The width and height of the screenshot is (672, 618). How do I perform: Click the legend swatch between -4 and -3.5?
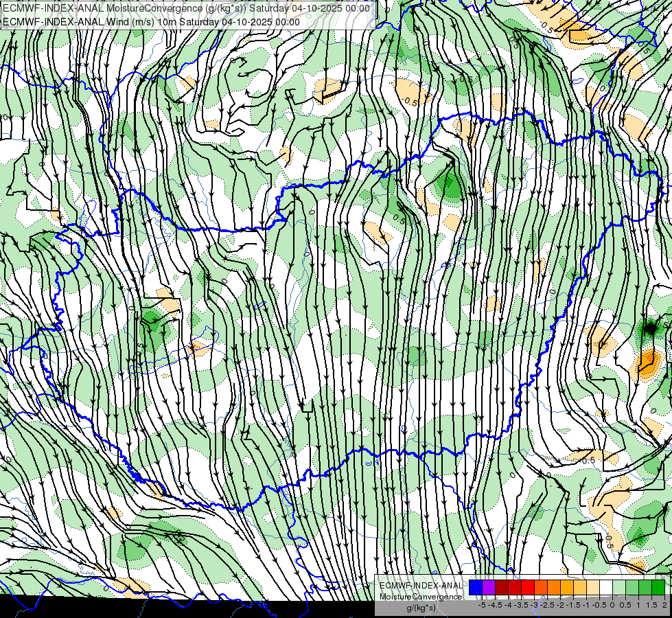click(515, 588)
